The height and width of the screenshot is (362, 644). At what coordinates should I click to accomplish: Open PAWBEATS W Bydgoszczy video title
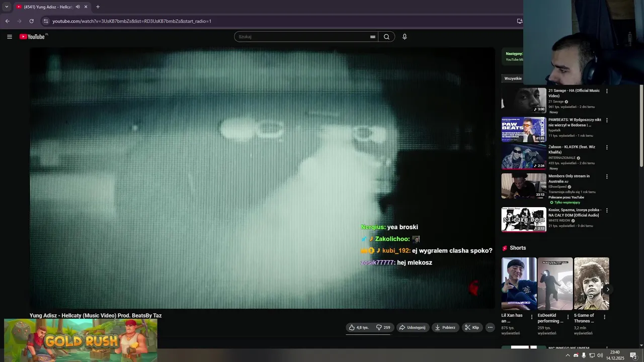pyautogui.click(x=575, y=122)
